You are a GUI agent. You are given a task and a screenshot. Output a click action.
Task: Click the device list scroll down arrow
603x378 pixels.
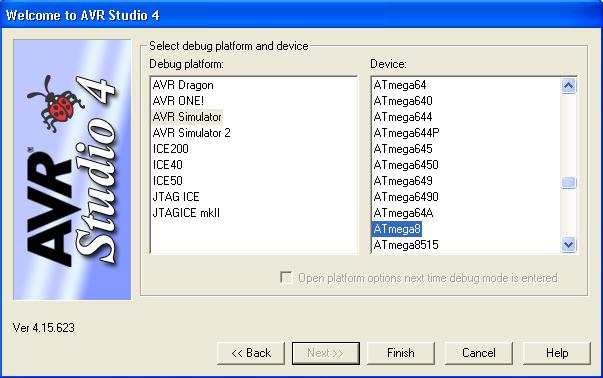(x=568, y=244)
